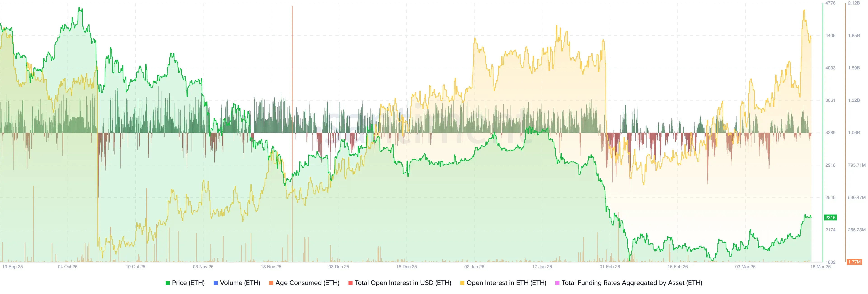Click the 2.12B open interest axis label
Image resolution: width=868 pixels, height=294 pixels.
tap(854, 3)
